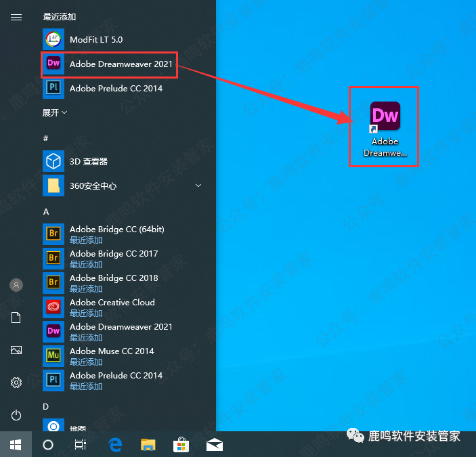Click the A alphabet section header

[46, 211]
